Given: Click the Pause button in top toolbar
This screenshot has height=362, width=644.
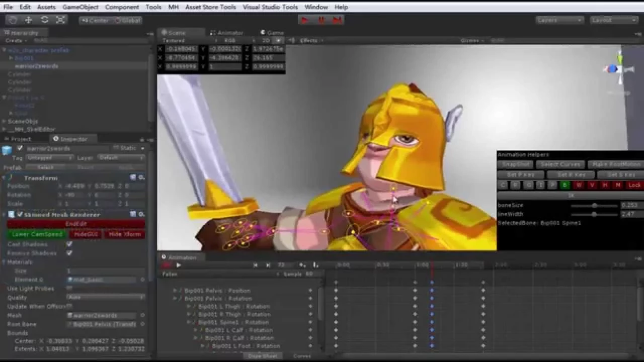Looking at the screenshot, I should tap(321, 20).
